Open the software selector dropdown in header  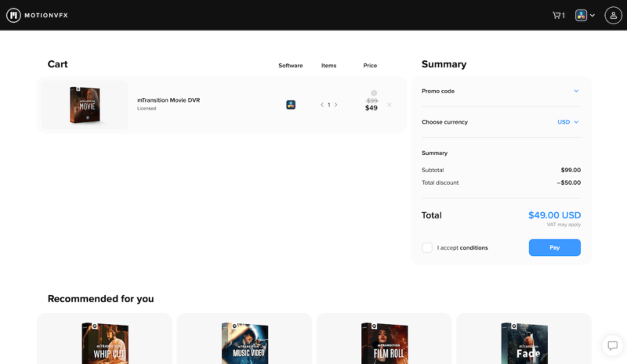click(x=585, y=15)
